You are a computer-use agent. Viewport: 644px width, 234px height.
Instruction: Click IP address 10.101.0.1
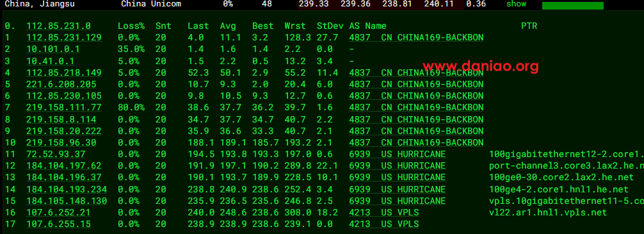(53, 49)
